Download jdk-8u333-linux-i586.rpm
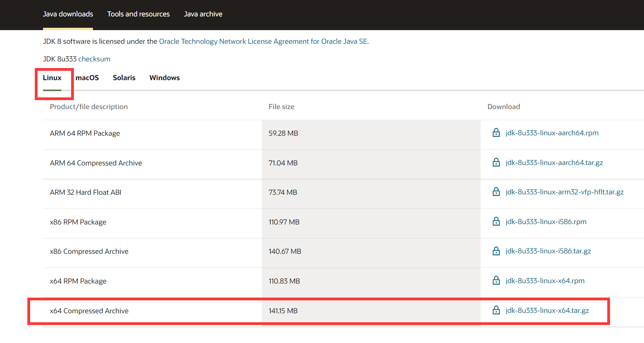Viewport: 644px width, 343px height. point(546,222)
